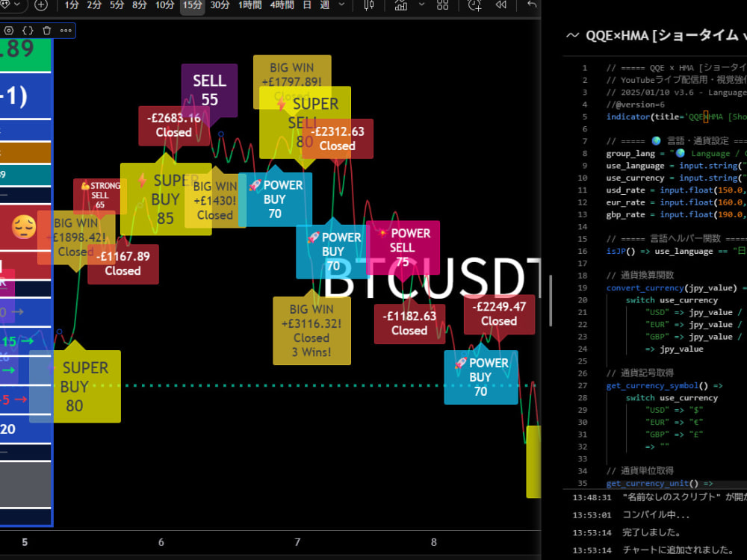Delete the indicator with the trash icon
The height and width of the screenshot is (560, 747).
click(x=46, y=31)
